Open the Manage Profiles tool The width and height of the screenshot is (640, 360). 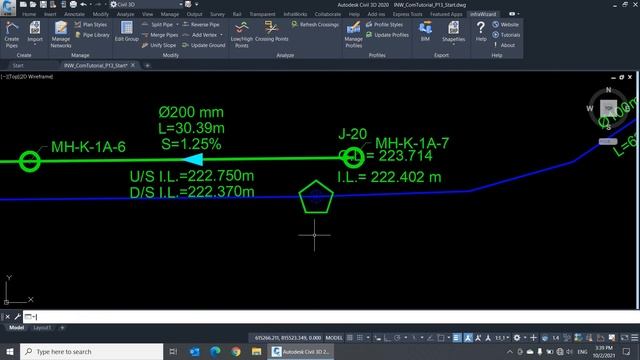[353, 34]
